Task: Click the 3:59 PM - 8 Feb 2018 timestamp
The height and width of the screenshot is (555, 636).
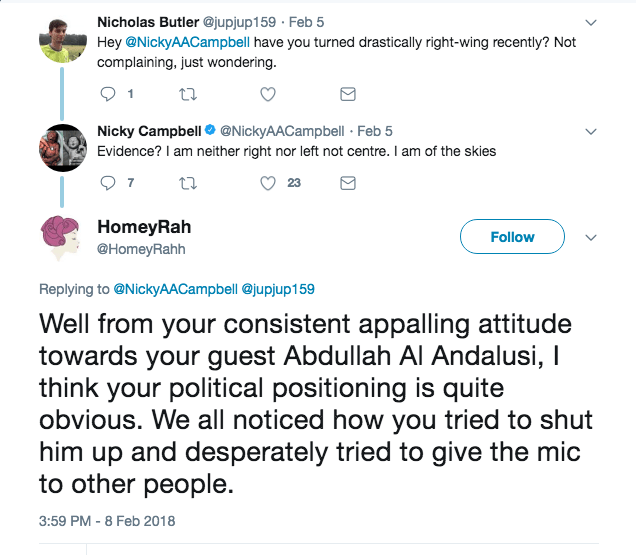Action: [105, 518]
